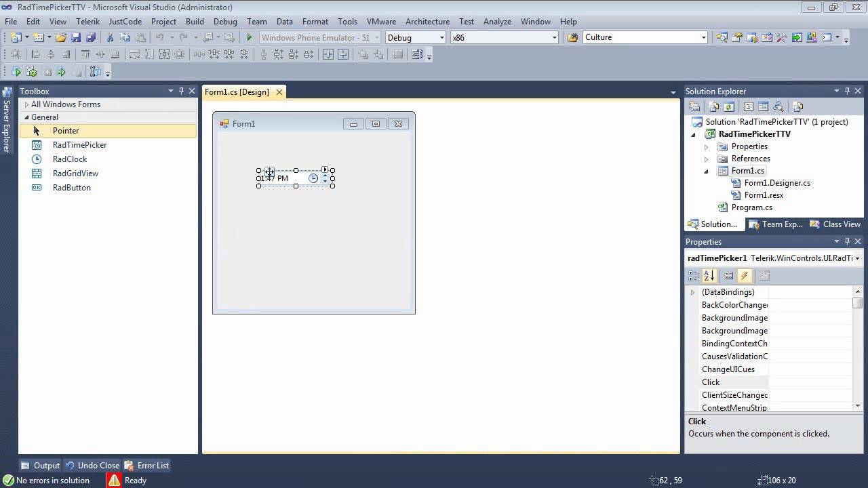Save the current file with the floppy icon
Viewport: 868px width, 488px height.
point(76,38)
